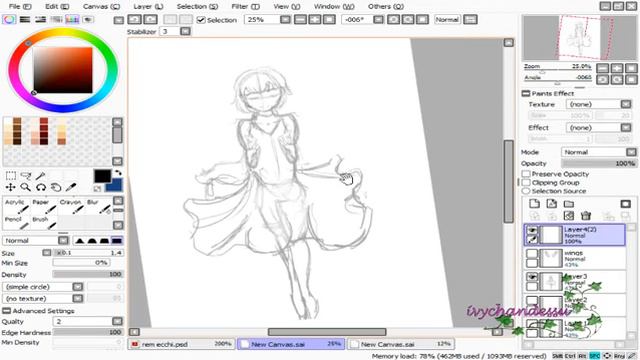
Task: Adjust the brush Density slider
Action: point(88,275)
